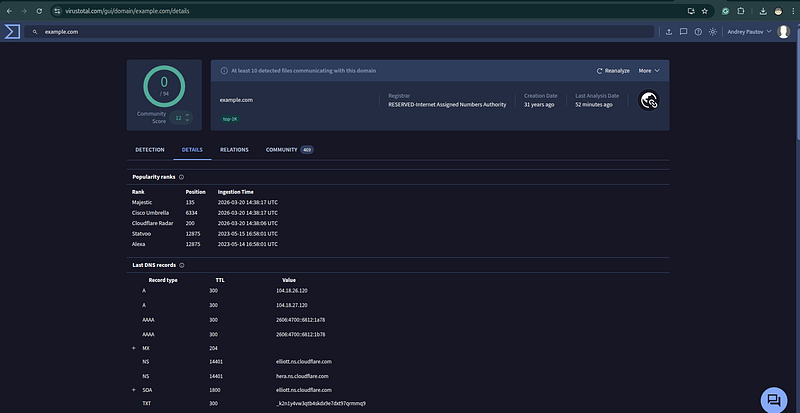The image size is (800, 413).
Task: Click the Popularity ranks heading
Action: coord(154,177)
